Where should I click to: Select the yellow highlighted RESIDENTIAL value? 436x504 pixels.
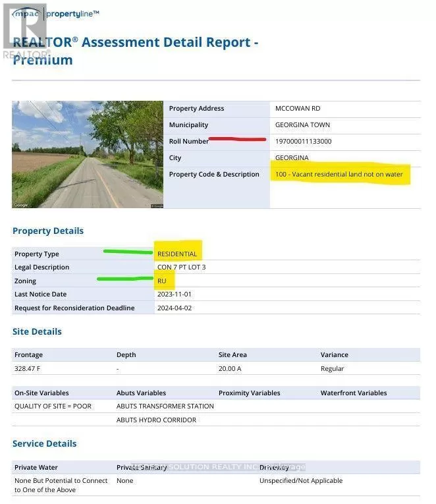(x=177, y=254)
